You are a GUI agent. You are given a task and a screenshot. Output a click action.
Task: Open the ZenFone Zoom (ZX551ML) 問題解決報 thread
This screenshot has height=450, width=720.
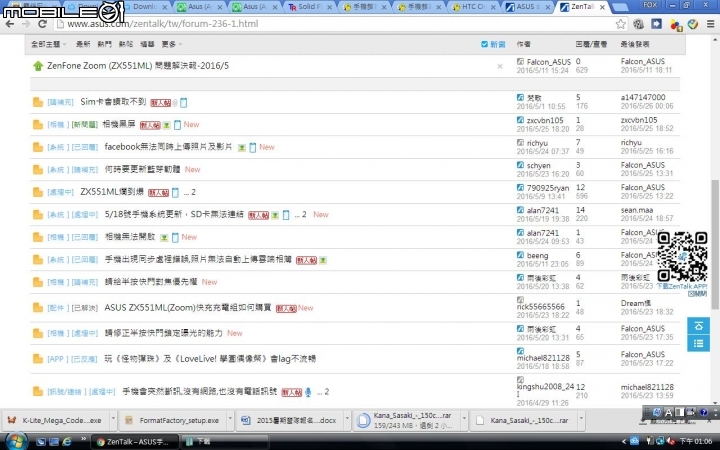point(138,66)
